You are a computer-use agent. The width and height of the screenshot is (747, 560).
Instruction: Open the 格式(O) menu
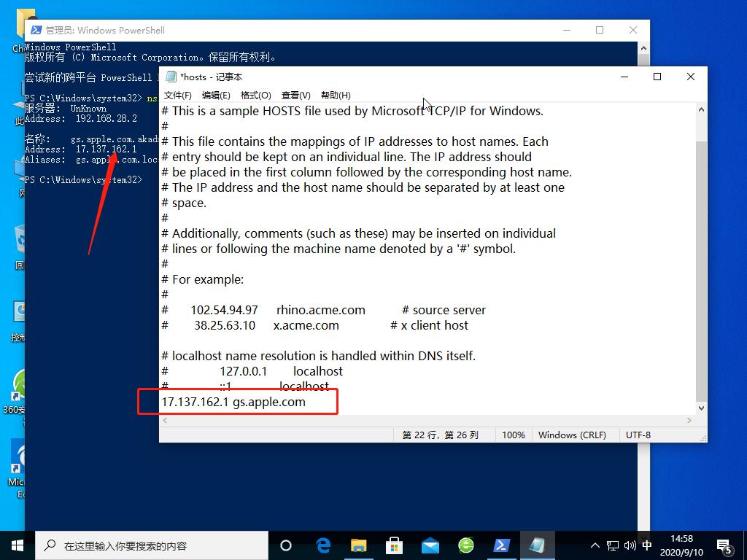[255, 96]
